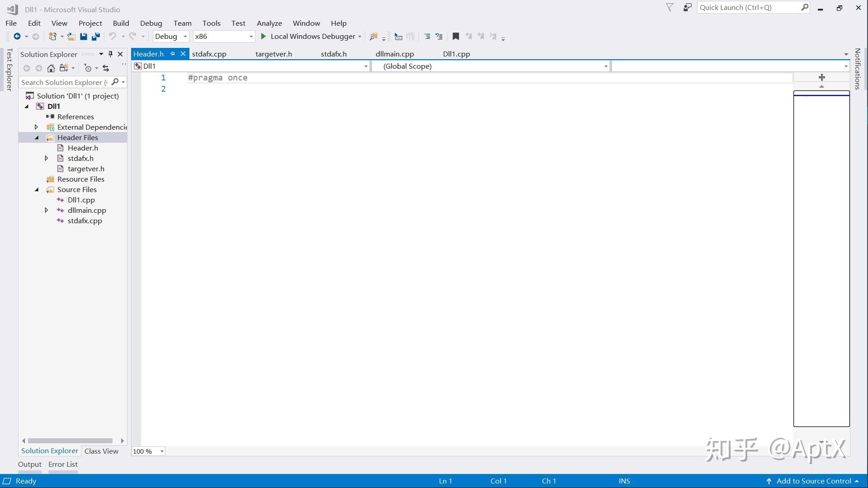Viewport: 868px width, 488px height.
Task: Close the Header.h tab
Action: click(x=183, y=54)
